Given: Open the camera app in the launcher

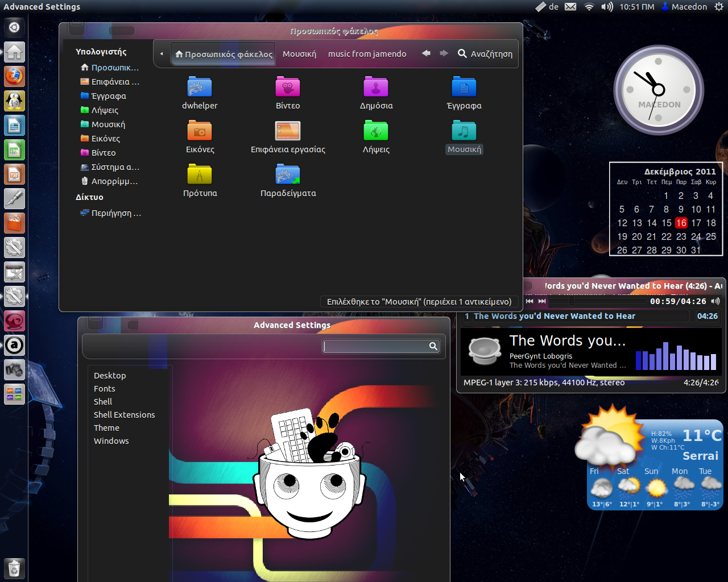Looking at the screenshot, I should click(14, 370).
